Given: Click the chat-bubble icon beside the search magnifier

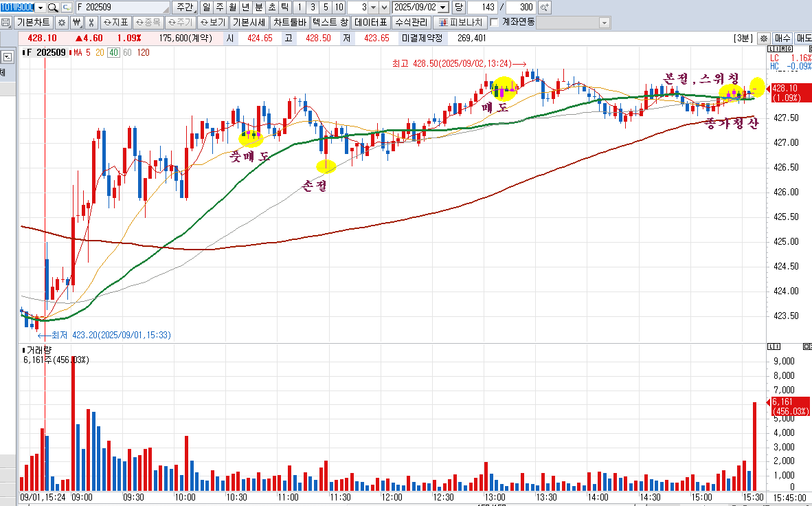Looking at the screenshot, I should [x=66, y=8].
